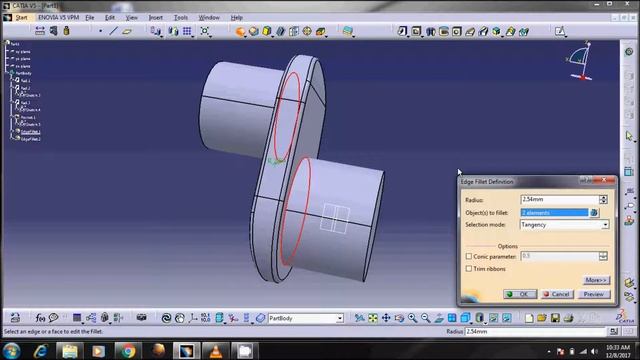This screenshot has height=360, width=640.
Task: Click the Select arrow tool on right toolbar
Action: click(629, 136)
